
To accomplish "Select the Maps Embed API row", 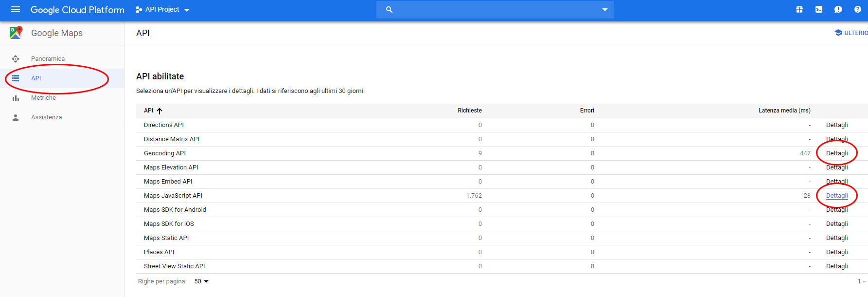I will point(502,182).
